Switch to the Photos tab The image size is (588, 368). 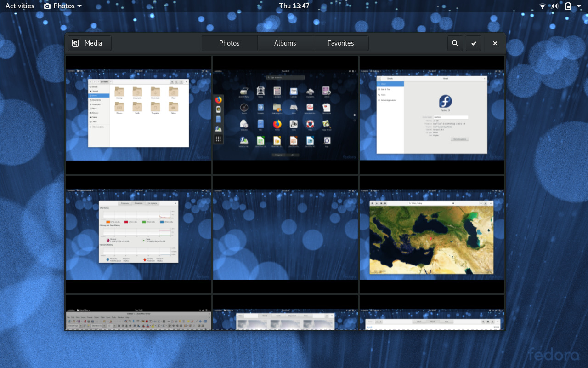coord(229,43)
